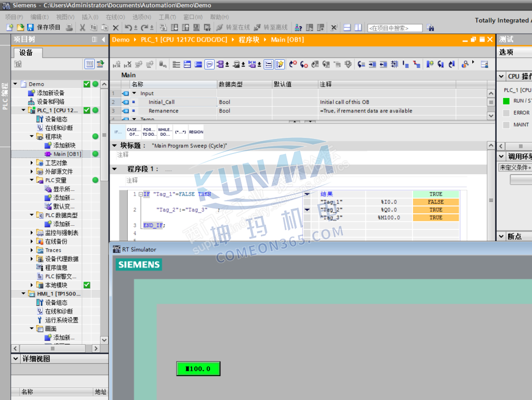Outdent text using editor toolbar icon

383,64
